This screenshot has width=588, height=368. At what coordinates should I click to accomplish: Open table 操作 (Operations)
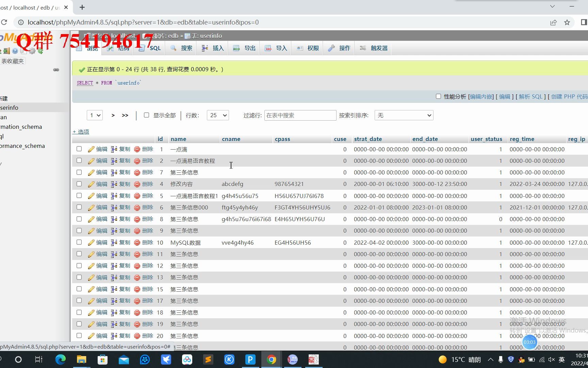point(339,48)
